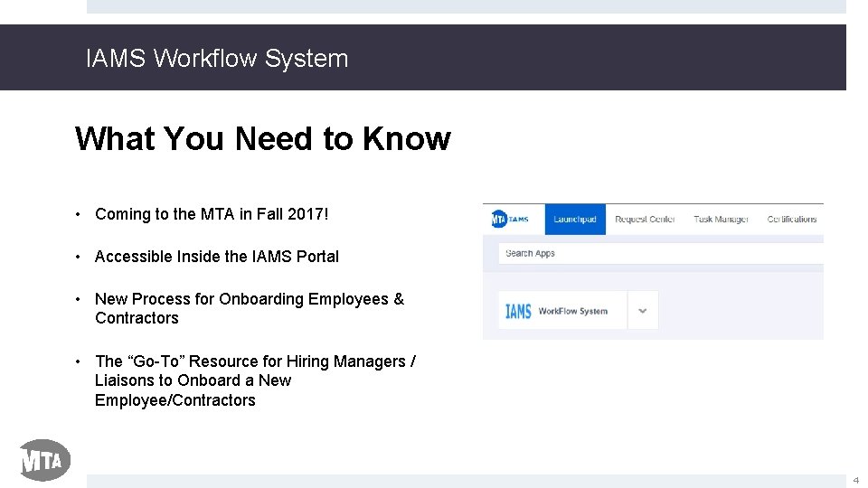The width and height of the screenshot is (868, 488).
Task: Click 'New Process for Onboarding Employees' bullet
Action: pos(250,308)
